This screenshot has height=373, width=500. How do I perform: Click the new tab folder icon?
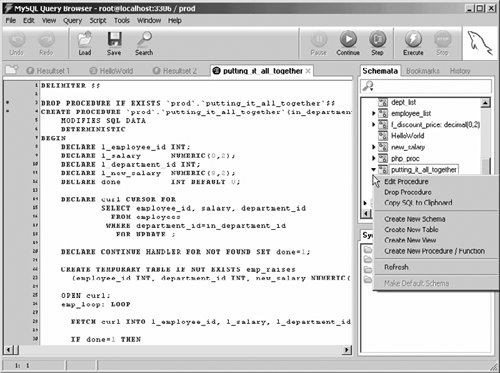[x=12, y=70]
